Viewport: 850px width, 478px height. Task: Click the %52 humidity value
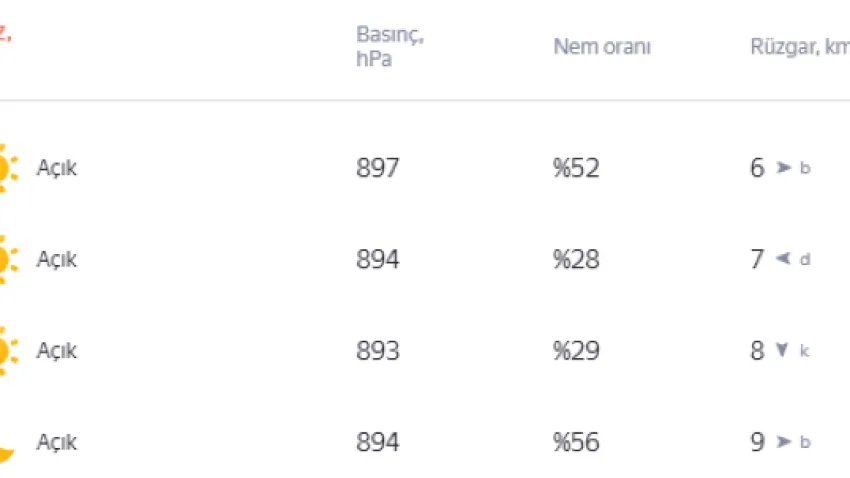(x=576, y=168)
